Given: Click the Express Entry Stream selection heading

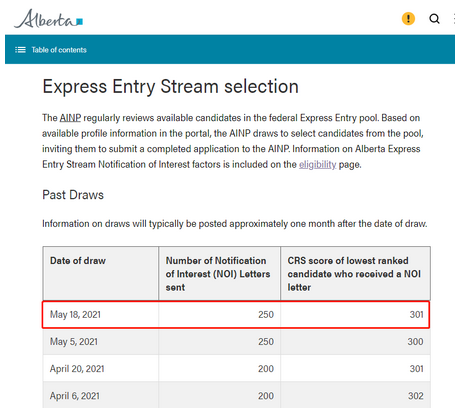Looking at the screenshot, I should coord(170,87).
